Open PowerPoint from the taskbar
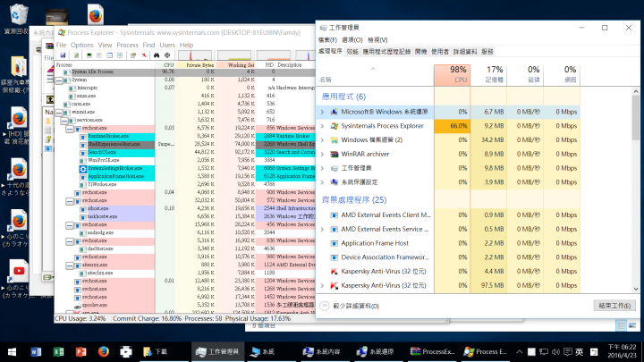This screenshot has width=644, height=362. point(80,352)
